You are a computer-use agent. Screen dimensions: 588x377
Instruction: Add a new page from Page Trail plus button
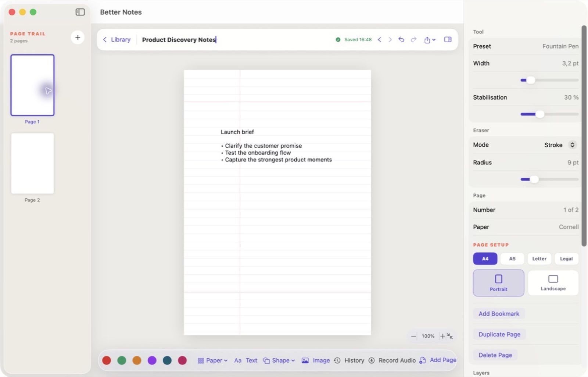tap(78, 38)
